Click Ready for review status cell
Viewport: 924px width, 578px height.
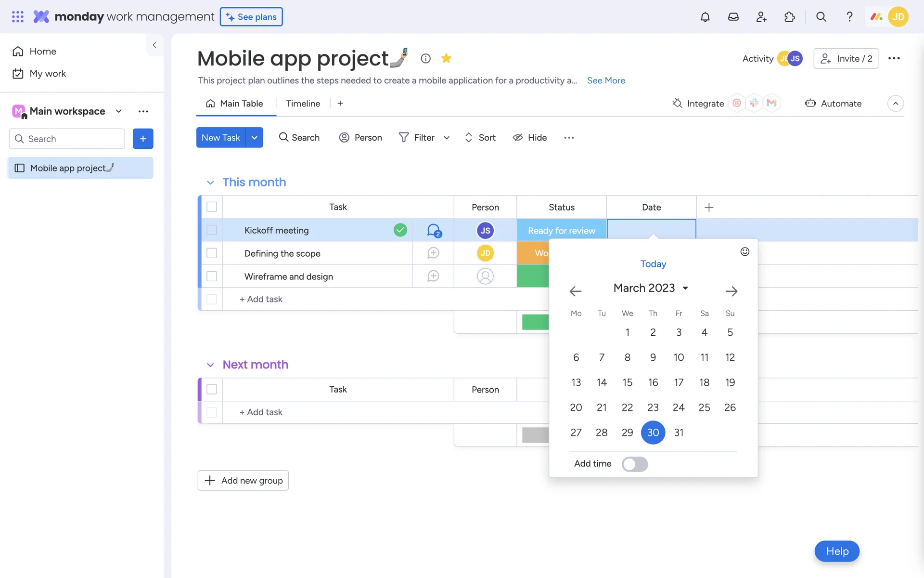point(561,230)
